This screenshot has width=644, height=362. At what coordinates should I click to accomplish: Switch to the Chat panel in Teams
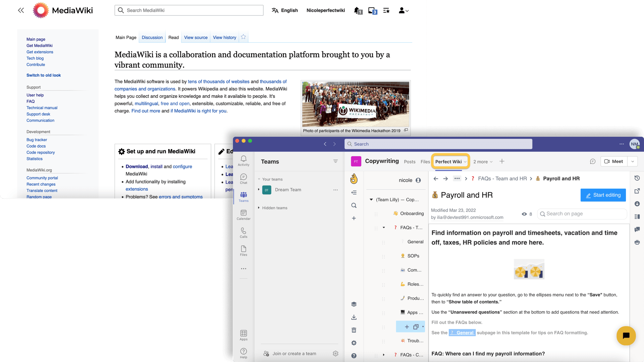(x=244, y=179)
